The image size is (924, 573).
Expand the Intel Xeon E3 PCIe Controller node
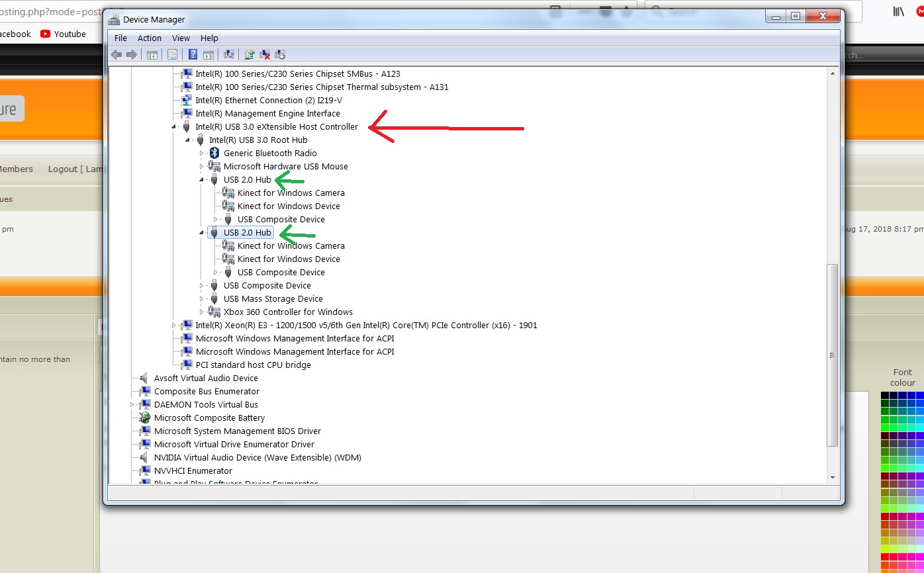pos(174,325)
